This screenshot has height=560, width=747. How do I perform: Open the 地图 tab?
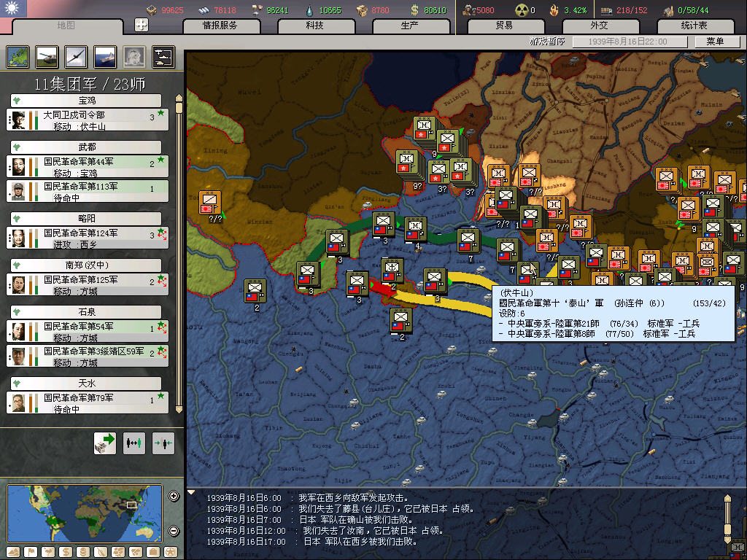(66, 26)
